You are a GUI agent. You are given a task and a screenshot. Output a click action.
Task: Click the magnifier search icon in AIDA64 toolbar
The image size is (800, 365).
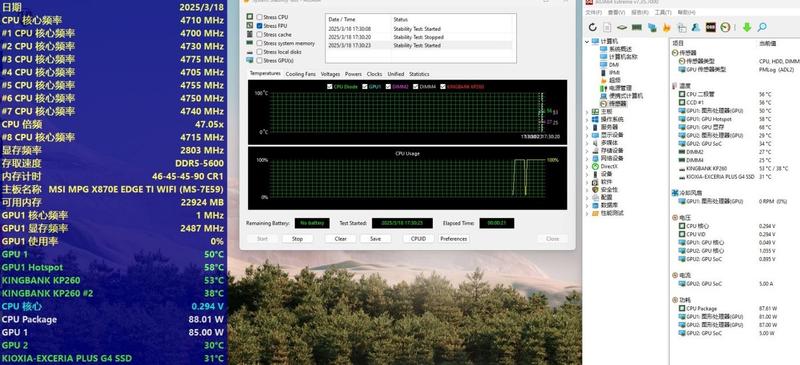(762, 28)
